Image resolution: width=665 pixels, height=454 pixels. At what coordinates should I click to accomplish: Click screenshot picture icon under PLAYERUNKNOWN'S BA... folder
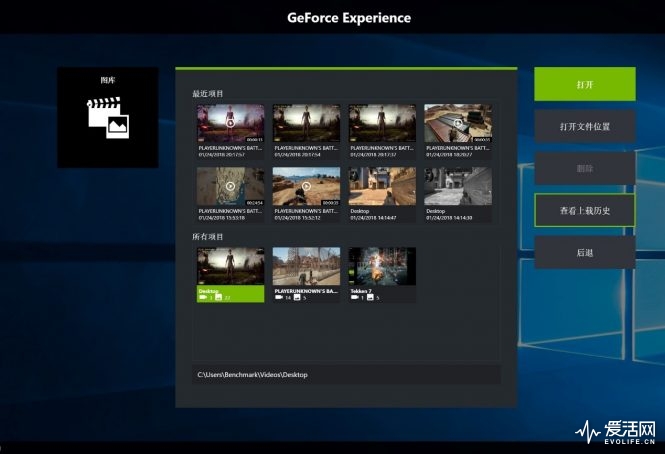pyautogui.click(x=297, y=297)
